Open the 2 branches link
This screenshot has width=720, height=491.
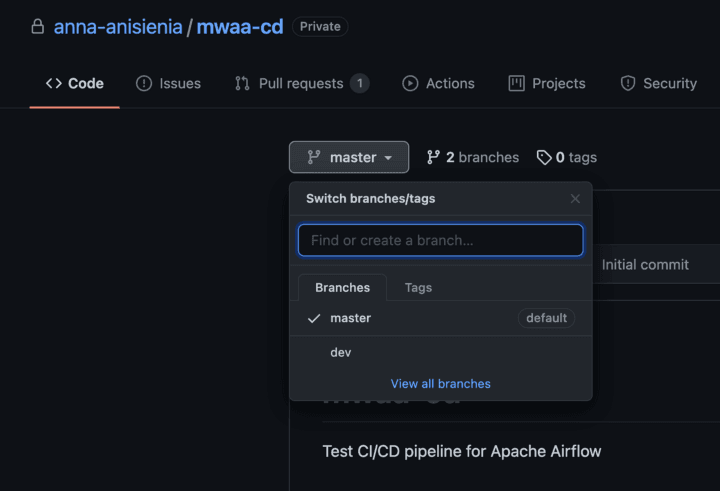(x=472, y=157)
